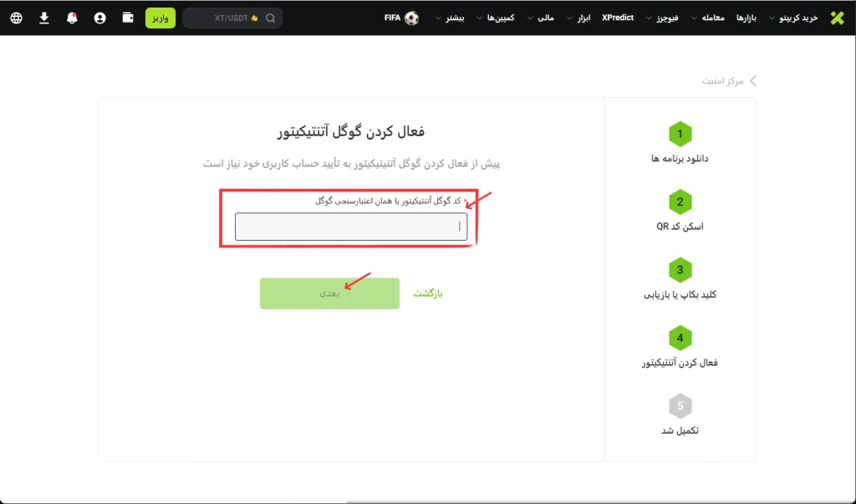The width and height of the screenshot is (856, 504).
Task: Click the XT logo in the header
Action: tap(837, 18)
